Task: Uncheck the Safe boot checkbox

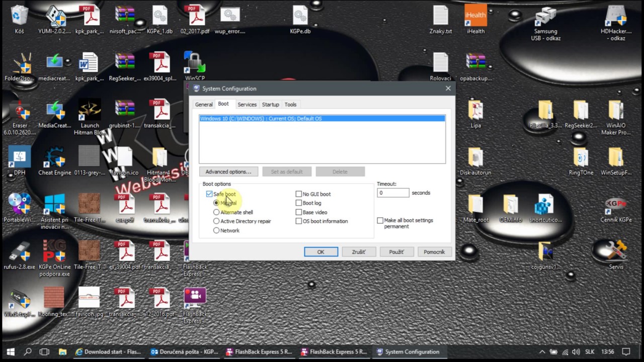Action: (209, 194)
